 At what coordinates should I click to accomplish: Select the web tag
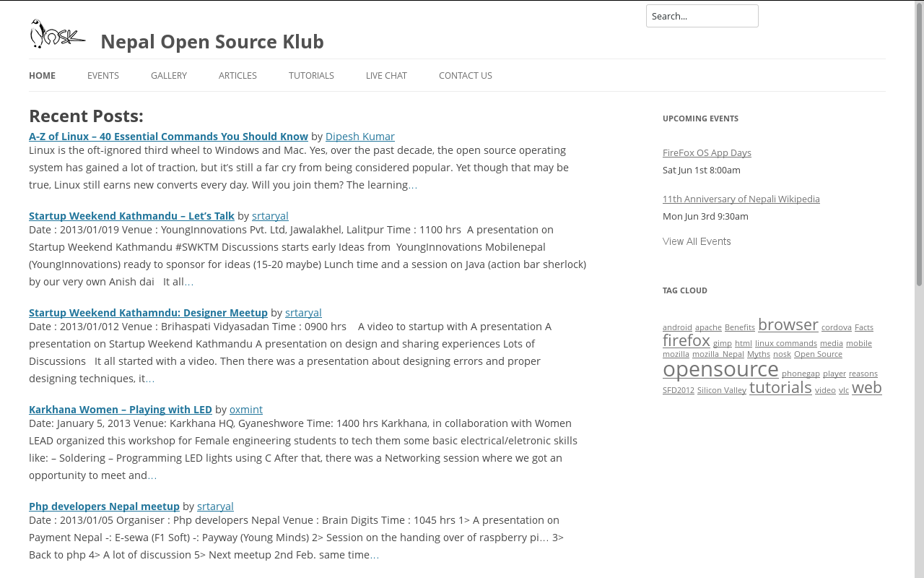[x=867, y=388]
